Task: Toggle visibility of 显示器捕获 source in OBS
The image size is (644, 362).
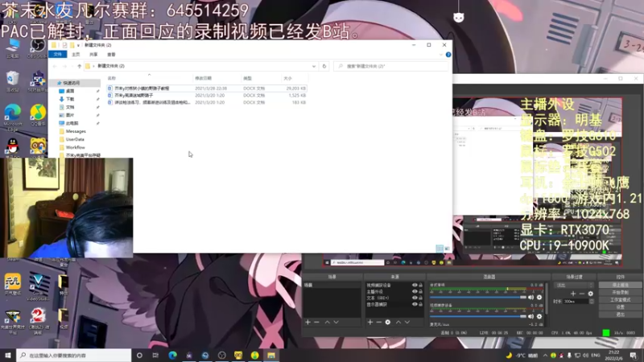Action: pos(415,304)
